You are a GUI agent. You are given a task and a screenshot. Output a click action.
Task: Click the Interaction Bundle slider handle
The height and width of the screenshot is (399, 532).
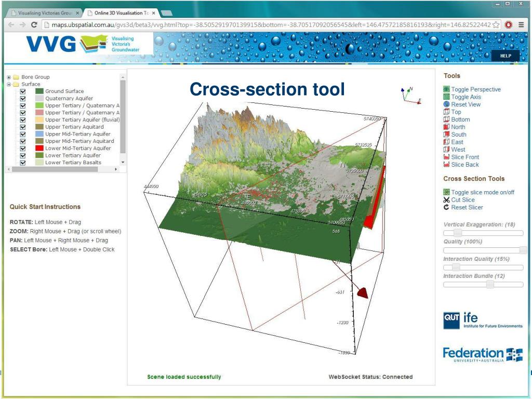coord(490,284)
